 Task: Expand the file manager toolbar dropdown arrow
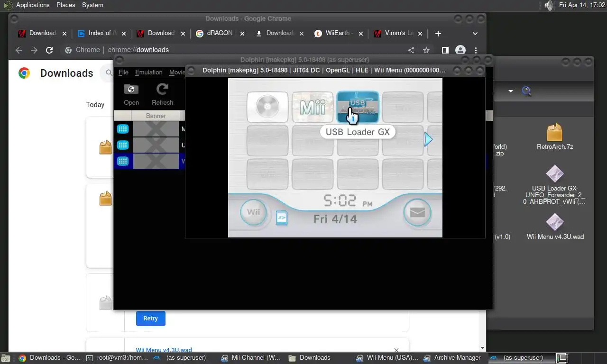pos(511,91)
